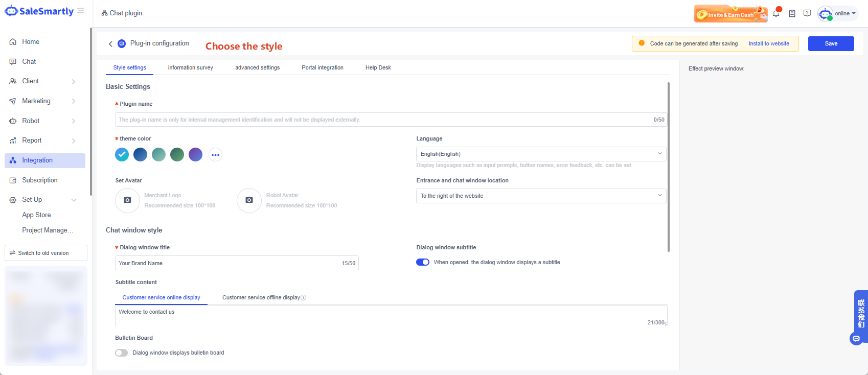Upload a Merchant Logo via its camera icon

[128, 200]
